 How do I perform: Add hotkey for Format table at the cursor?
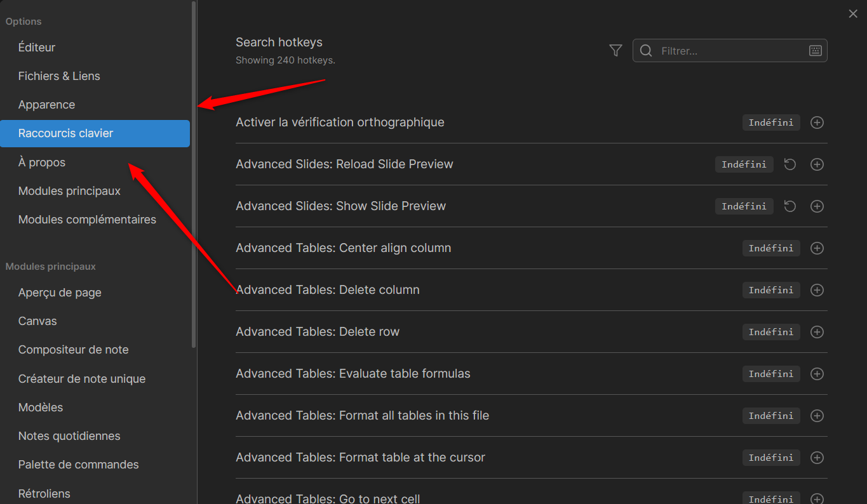pos(817,458)
